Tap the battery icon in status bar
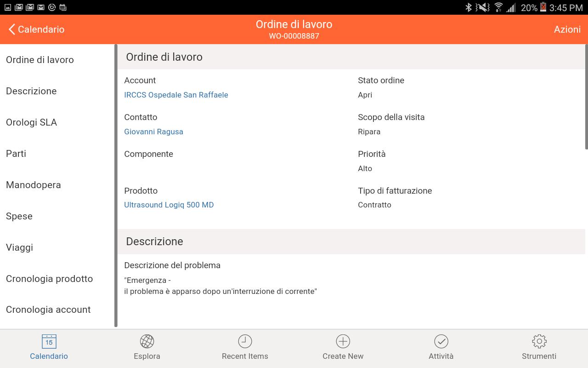This screenshot has height=368, width=588. click(543, 7)
